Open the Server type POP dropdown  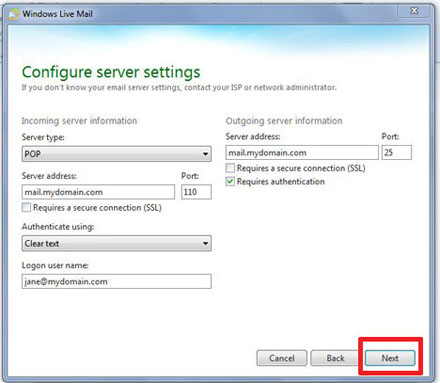[x=117, y=154]
